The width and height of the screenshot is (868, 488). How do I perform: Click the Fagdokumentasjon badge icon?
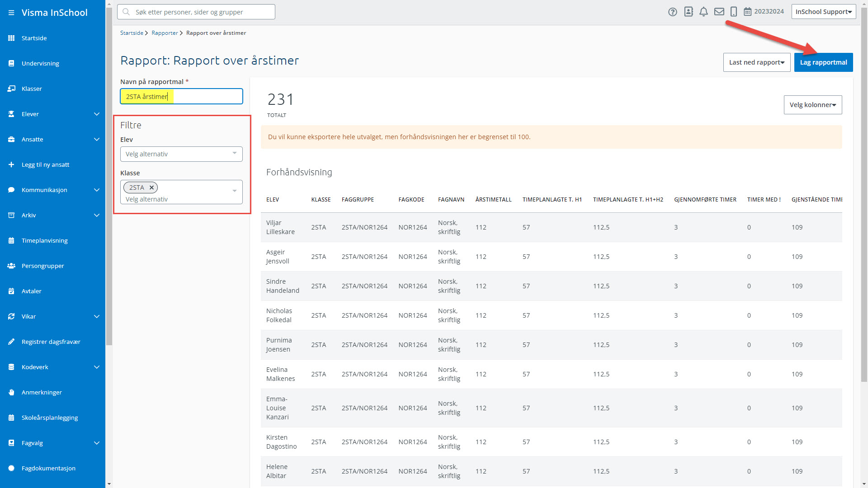point(11,468)
